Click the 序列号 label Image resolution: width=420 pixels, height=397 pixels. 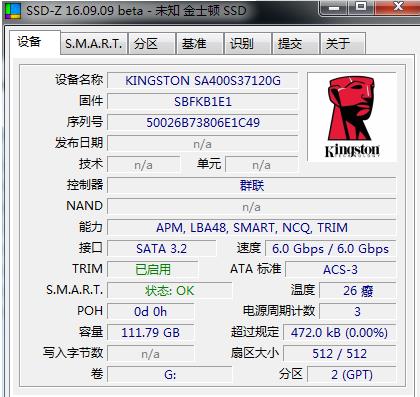pos(85,122)
